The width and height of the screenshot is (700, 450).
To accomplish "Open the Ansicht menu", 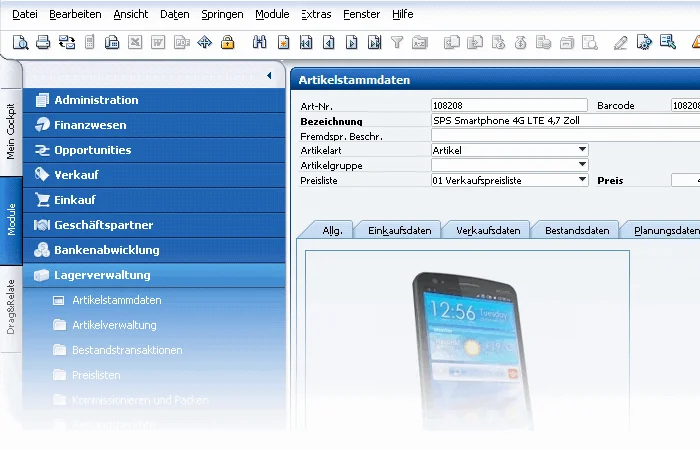I will (130, 14).
